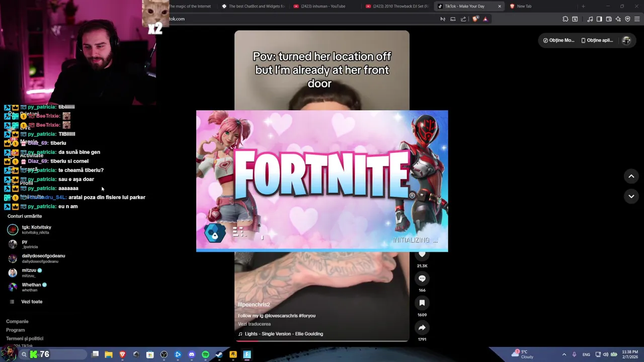Open the TikTok profile avatar top right
The height and width of the screenshot is (362, 644).
[626, 40]
